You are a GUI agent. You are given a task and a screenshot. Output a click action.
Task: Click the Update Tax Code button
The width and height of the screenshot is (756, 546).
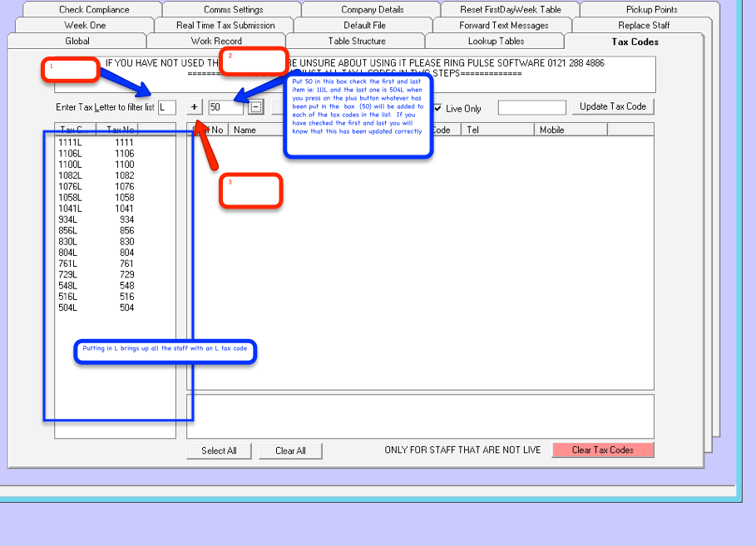point(613,106)
